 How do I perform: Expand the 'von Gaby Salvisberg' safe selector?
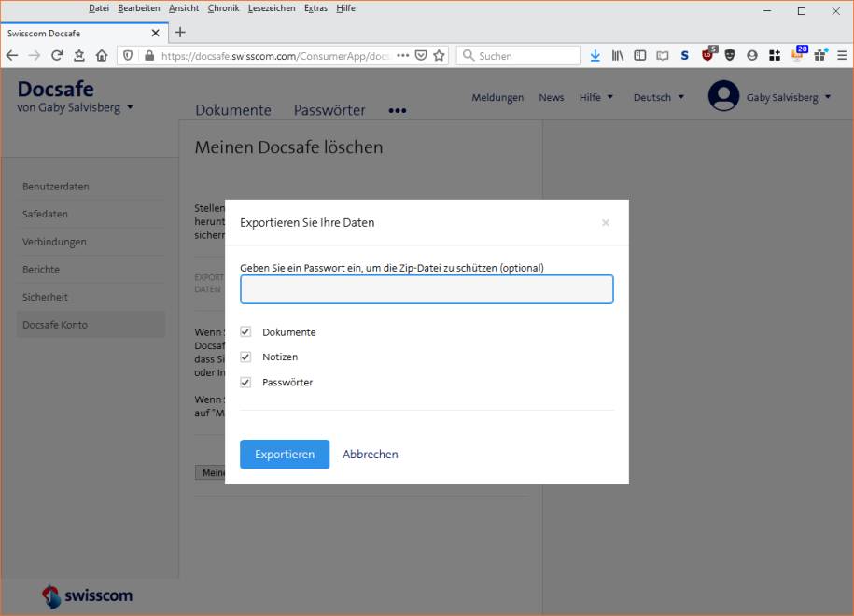[x=76, y=108]
